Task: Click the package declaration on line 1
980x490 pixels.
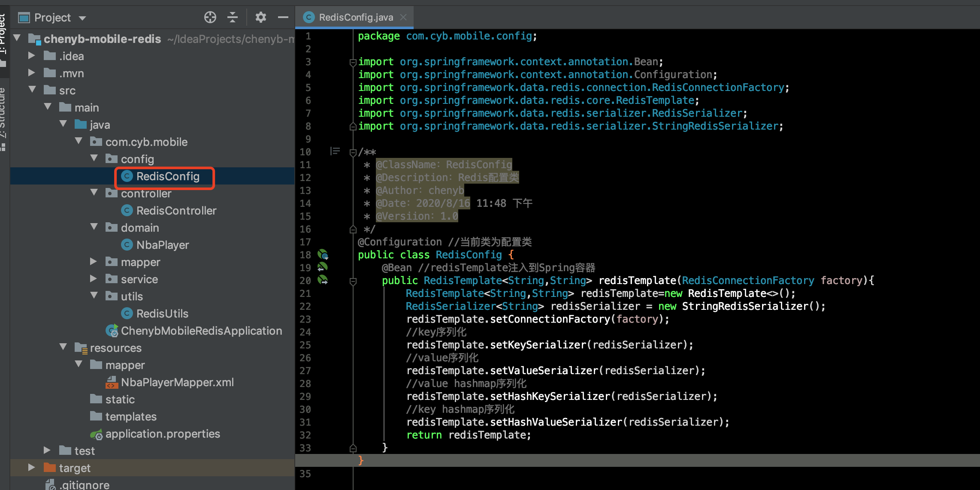Action: tap(448, 36)
